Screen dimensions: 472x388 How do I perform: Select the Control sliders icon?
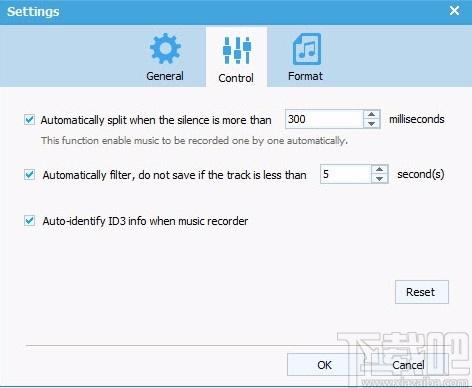pos(236,50)
